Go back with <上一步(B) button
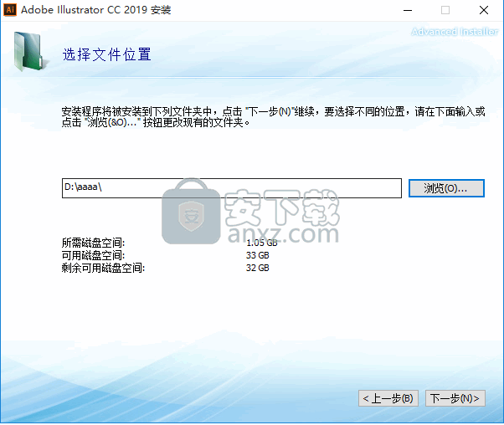The height and width of the screenshot is (425, 504). coord(388,399)
